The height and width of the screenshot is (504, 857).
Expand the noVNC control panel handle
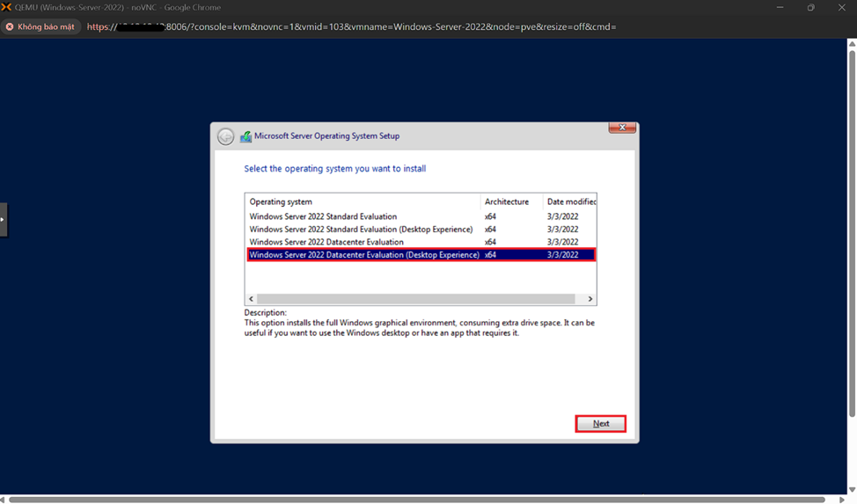point(4,219)
